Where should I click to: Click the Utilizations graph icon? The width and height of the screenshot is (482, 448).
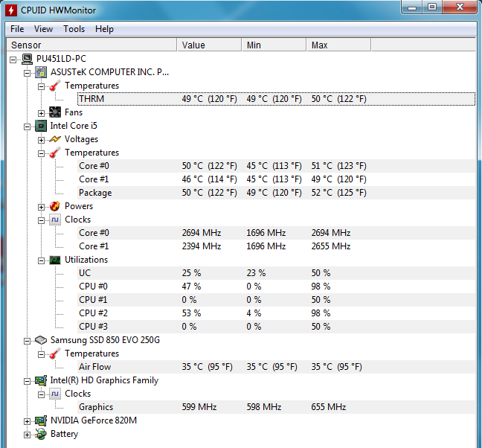(x=55, y=260)
